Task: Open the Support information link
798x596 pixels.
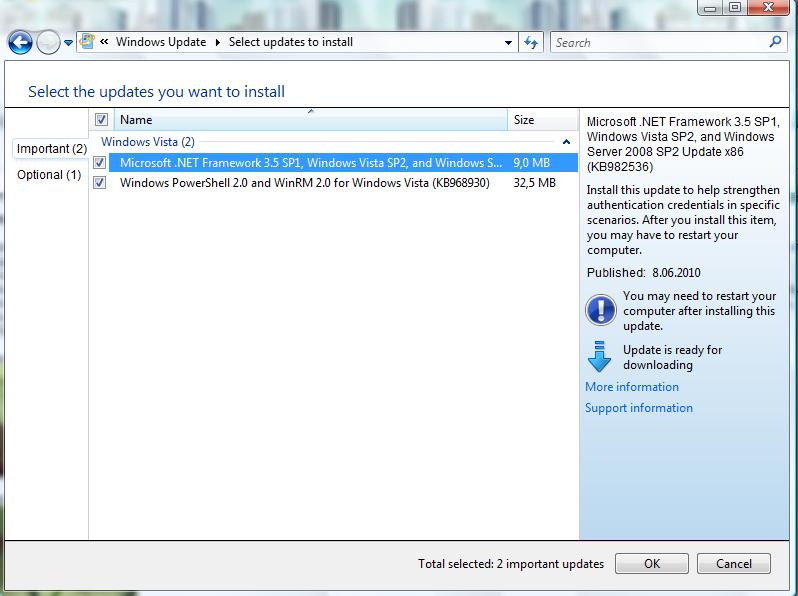Action: click(x=639, y=408)
